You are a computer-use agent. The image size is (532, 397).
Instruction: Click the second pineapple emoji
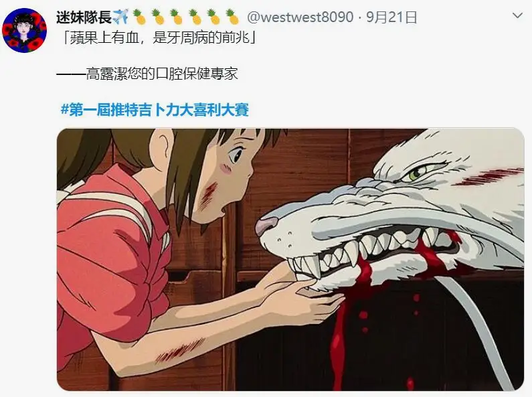pyautogui.click(x=158, y=17)
